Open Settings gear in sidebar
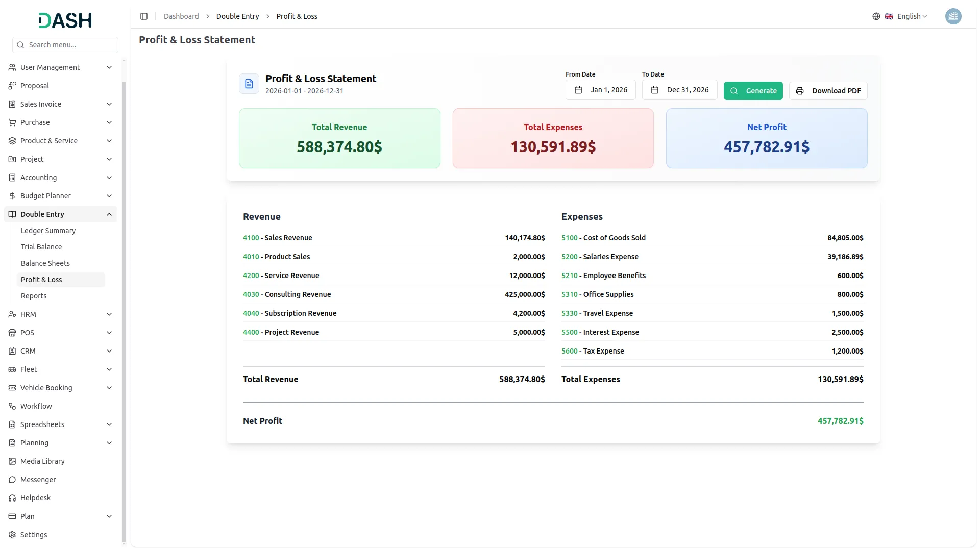The height and width of the screenshot is (551, 980). (12, 535)
